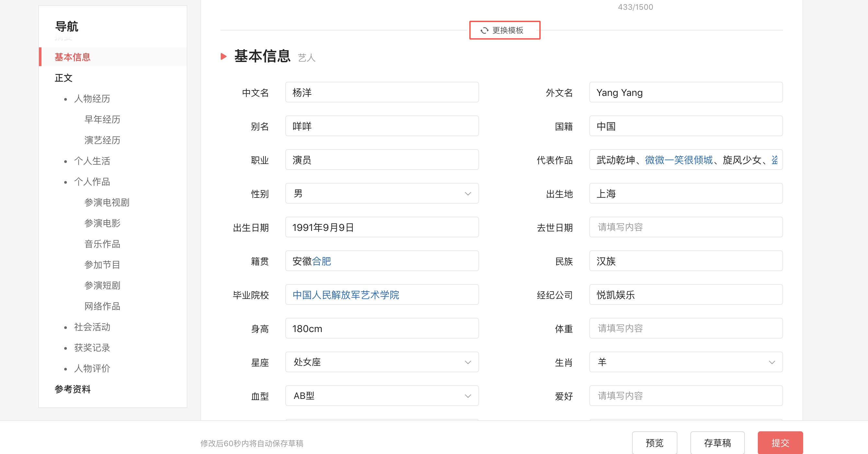Click the refresh icon beside 更换模板
The width and height of the screenshot is (868, 454).
pos(484,30)
